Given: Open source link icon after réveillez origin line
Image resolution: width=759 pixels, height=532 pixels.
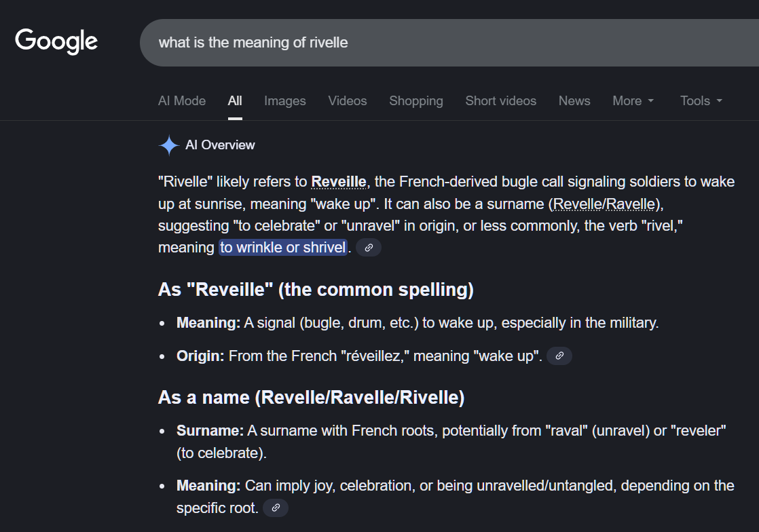Looking at the screenshot, I should tap(559, 356).
